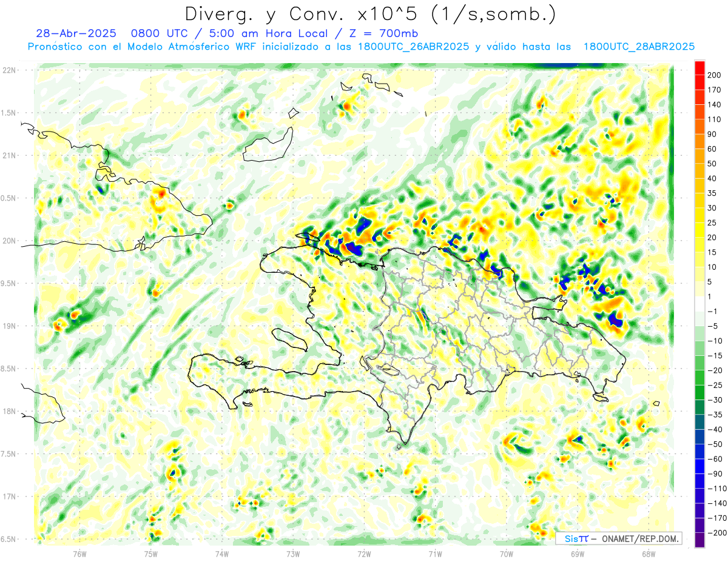728x562 pixels.
Task: Click the colorbar value '-5'
Action: coord(714,326)
